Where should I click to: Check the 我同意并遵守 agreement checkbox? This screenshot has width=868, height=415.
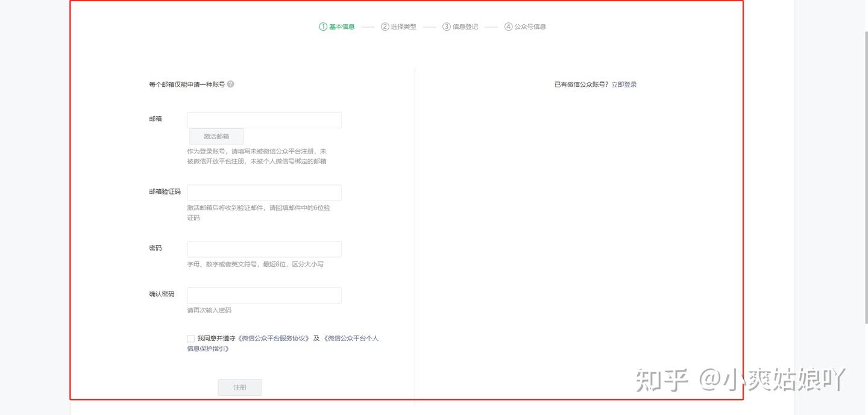pyautogui.click(x=190, y=339)
